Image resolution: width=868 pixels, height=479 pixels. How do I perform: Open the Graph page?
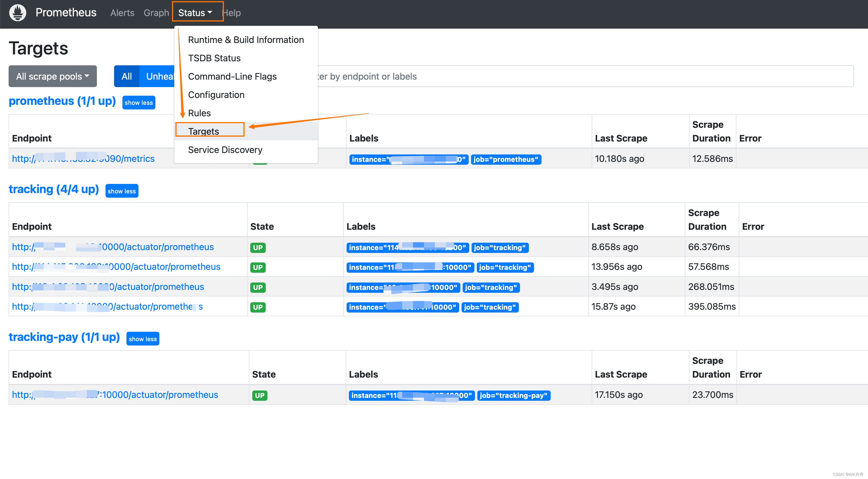click(156, 13)
